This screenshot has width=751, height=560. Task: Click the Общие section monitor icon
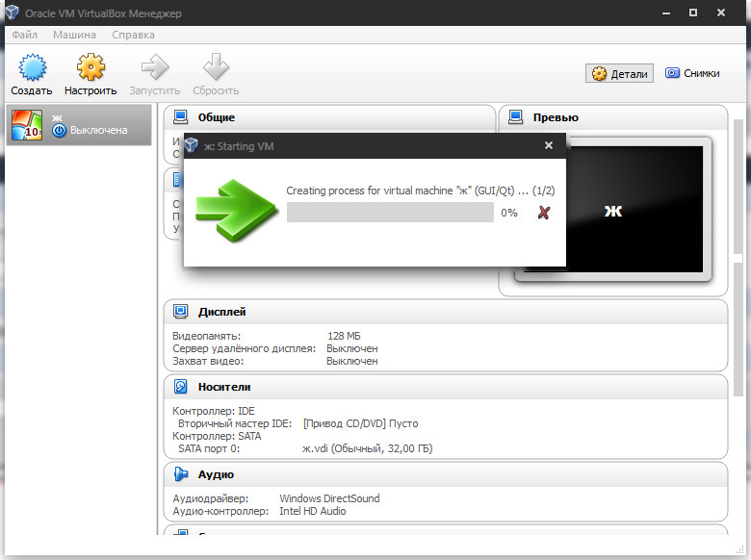(181, 116)
